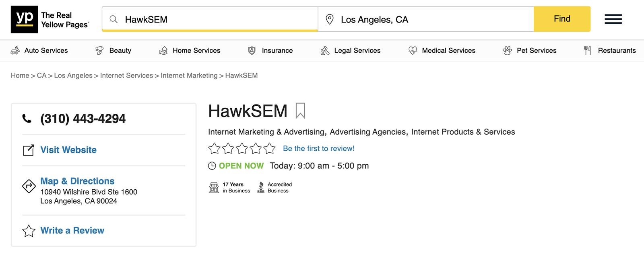The height and width of the screenshot is (256, 644).
Task: Click the search magnifier icon
Action: (114, 19)
